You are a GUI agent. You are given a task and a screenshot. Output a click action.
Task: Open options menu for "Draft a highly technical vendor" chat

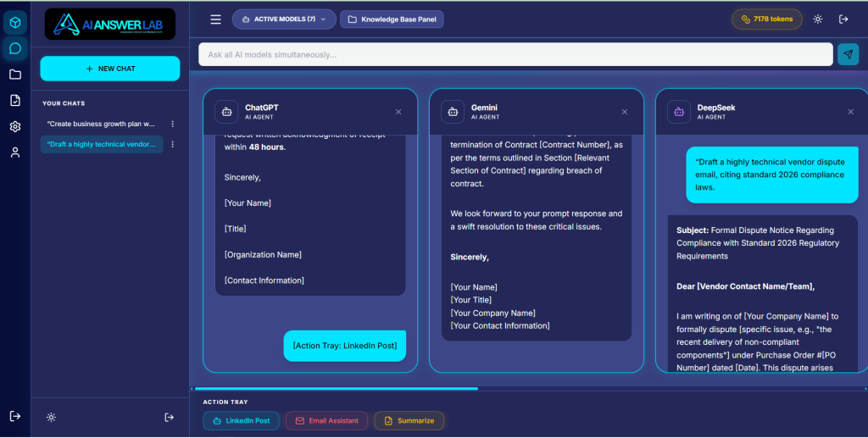(173, 145)
